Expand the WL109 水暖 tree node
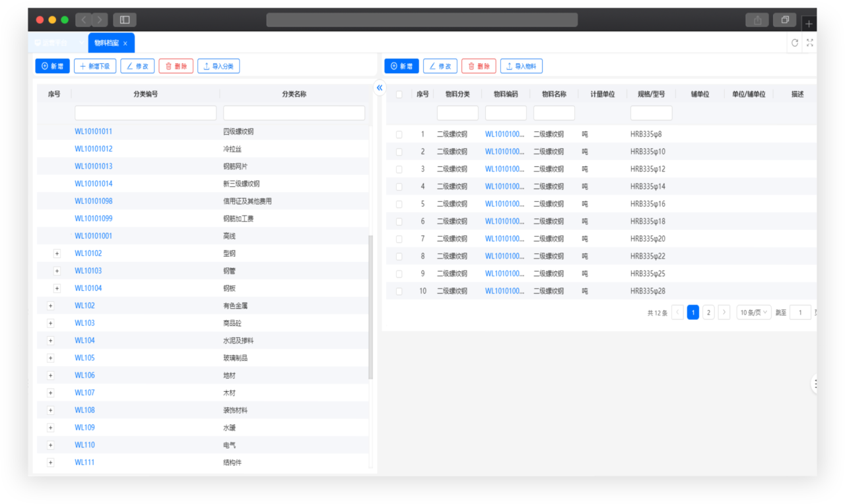Screen dimensions: 845x504 pos(51,427)
